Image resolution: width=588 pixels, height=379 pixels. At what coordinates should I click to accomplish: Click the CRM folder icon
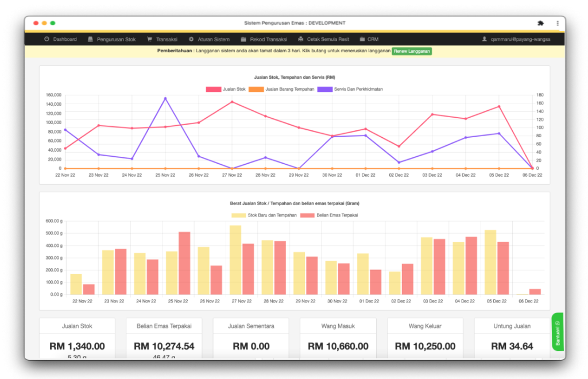coord(362,40)
